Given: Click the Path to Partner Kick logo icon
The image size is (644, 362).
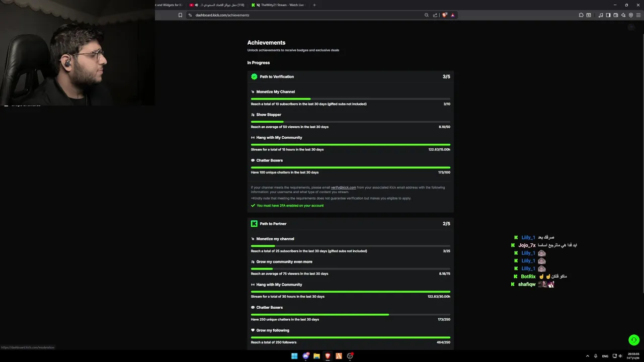Looking at the screenshot, I should pos(254,224).
